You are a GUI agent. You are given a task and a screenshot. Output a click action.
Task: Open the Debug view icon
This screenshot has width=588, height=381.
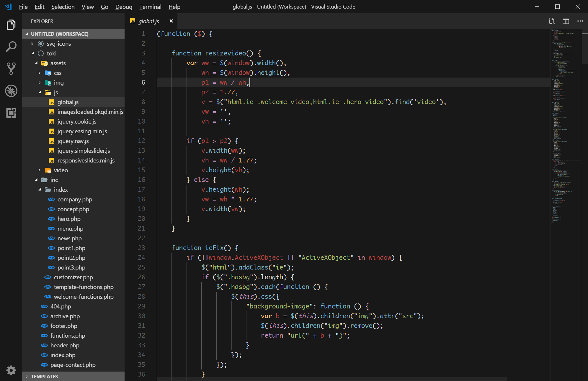[x=11, y=91]
